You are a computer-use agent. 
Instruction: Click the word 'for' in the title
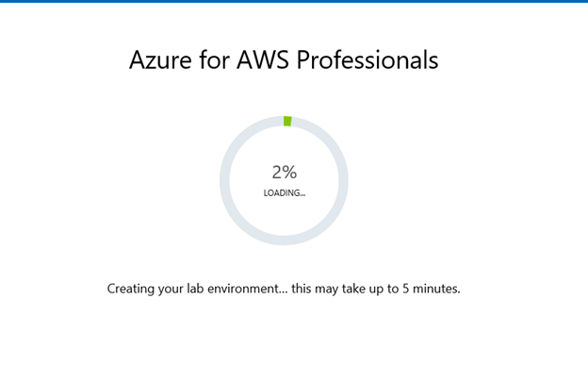(214, 60)
